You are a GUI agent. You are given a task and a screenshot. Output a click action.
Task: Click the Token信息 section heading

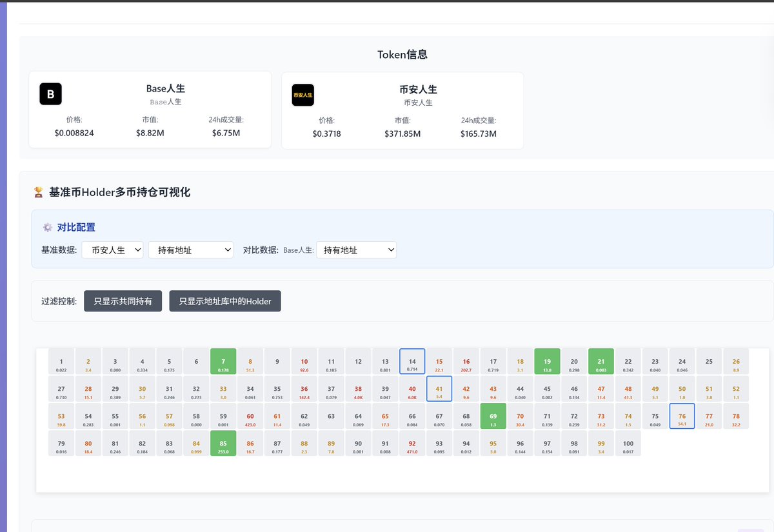402,55
